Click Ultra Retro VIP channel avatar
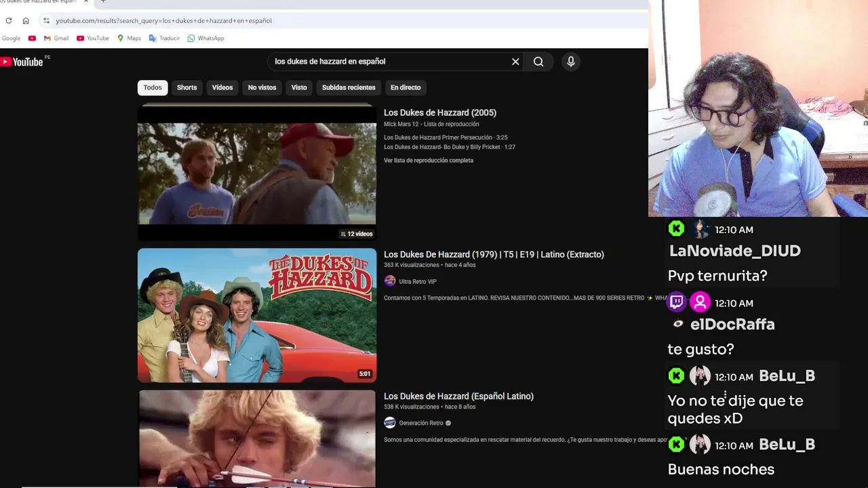 coord(389,281)
